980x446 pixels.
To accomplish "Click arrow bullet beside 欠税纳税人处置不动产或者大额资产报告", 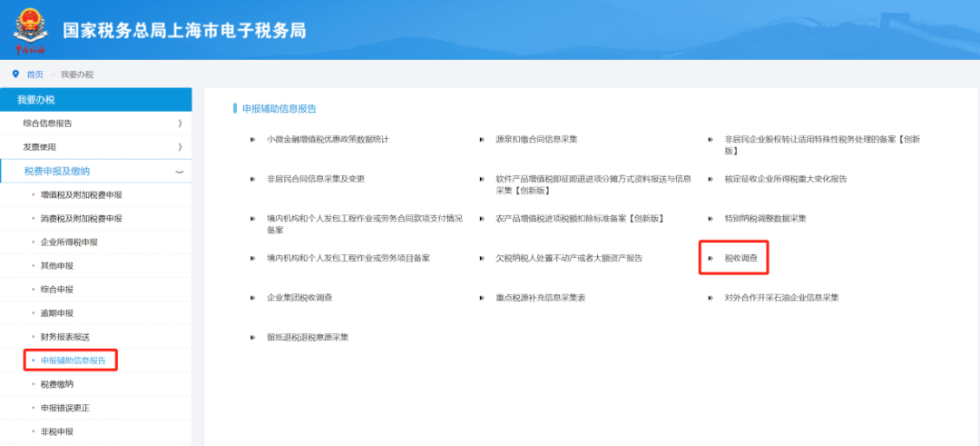I will click(481, 258).
